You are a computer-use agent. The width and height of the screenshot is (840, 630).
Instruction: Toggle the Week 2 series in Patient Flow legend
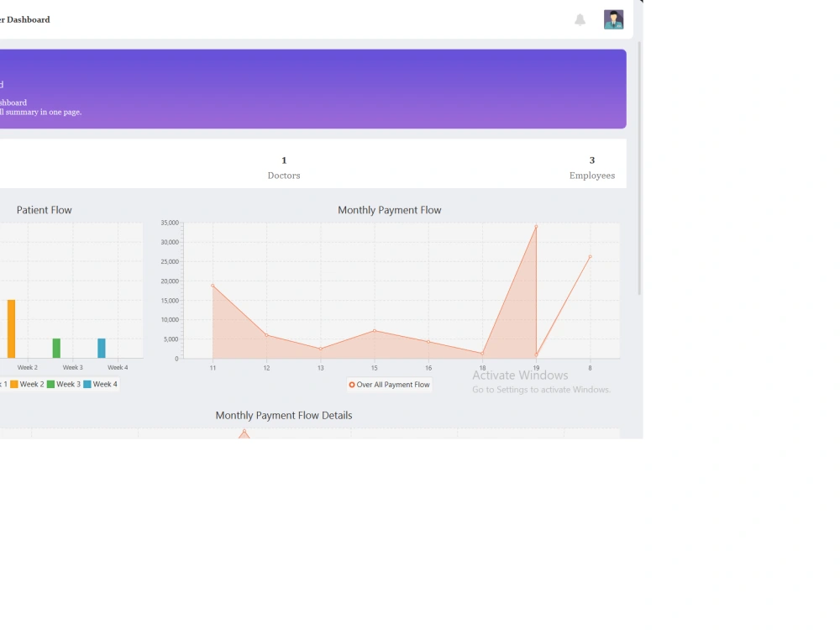[x=34, y=383]
